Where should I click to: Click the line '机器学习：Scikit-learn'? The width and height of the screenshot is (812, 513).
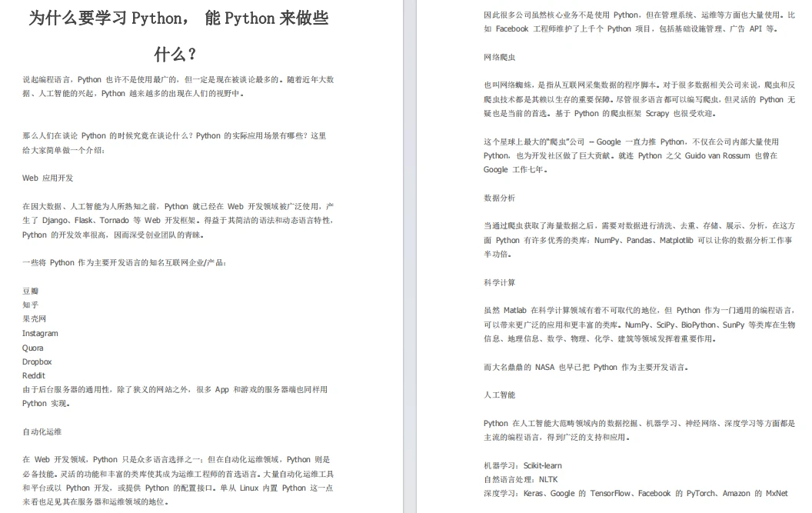pos(523,465)
